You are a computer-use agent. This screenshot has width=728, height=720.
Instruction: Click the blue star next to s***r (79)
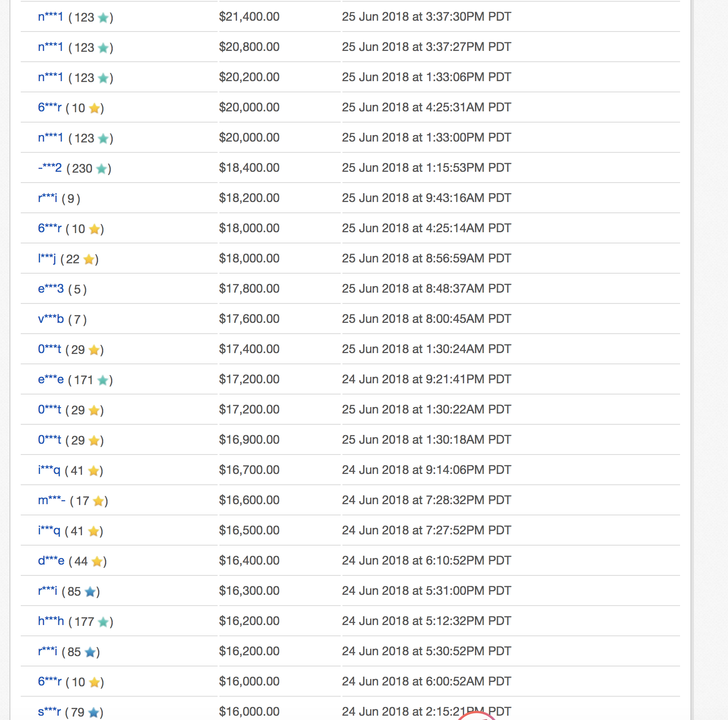coord(94,713)
